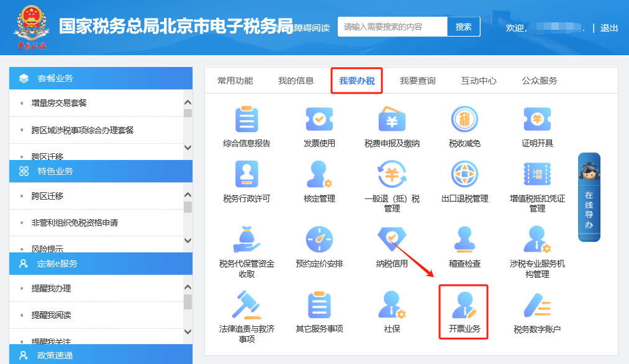629x364 pixels.
Task: Open 综合信息报告 icon
Action: tap(247, 119)
